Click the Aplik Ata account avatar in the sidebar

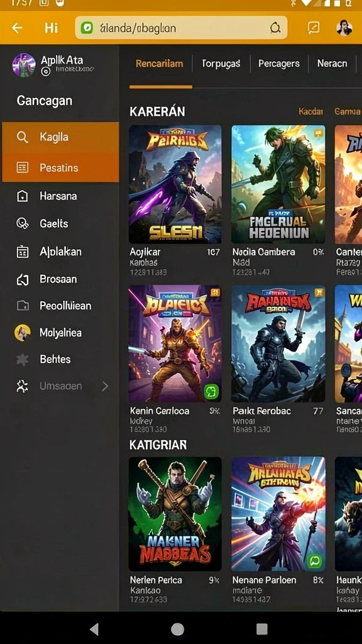pos(24,65)
